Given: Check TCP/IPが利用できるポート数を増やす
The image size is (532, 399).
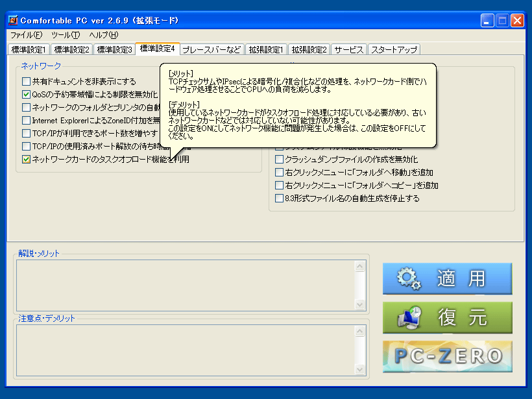Looking at the screenshot, I should (x=26, y=134).
